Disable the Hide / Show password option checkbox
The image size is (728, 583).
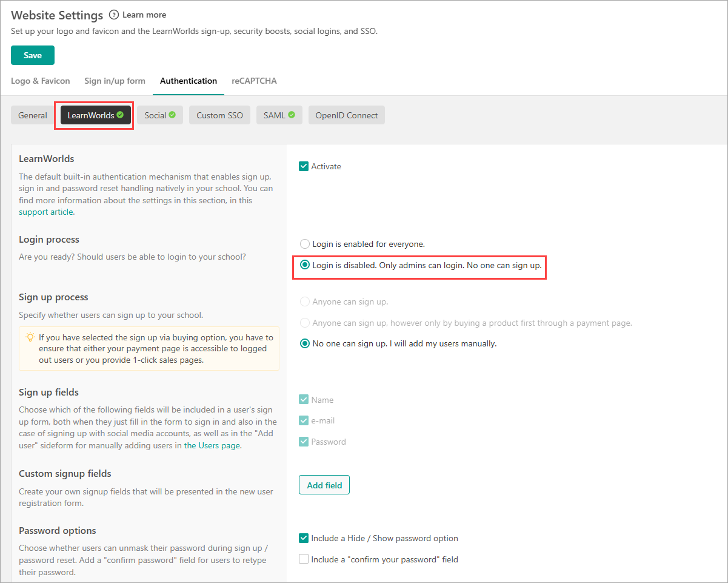coord(304,538)
